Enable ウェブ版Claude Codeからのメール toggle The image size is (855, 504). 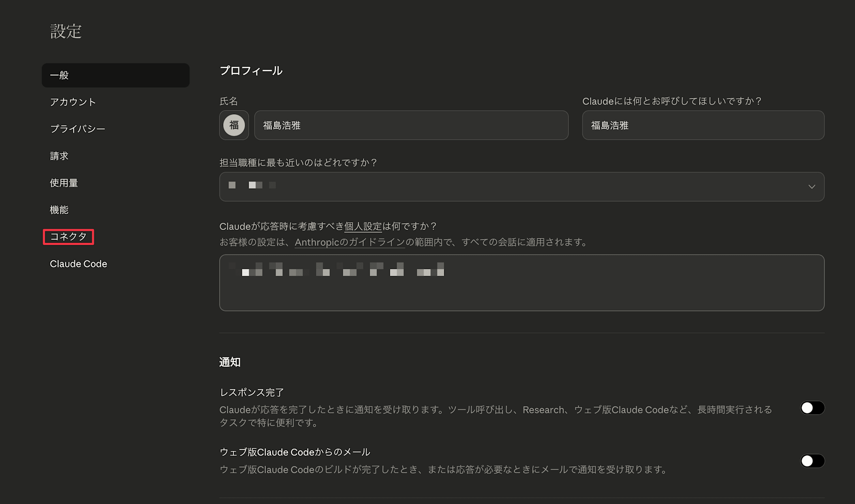(x=812, y=461)
